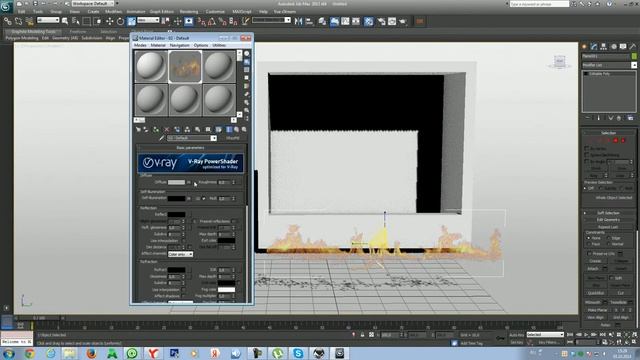This screenshot has height=360, width=640.
Task: Select the fire material sample slot
Action: (185, 67)
